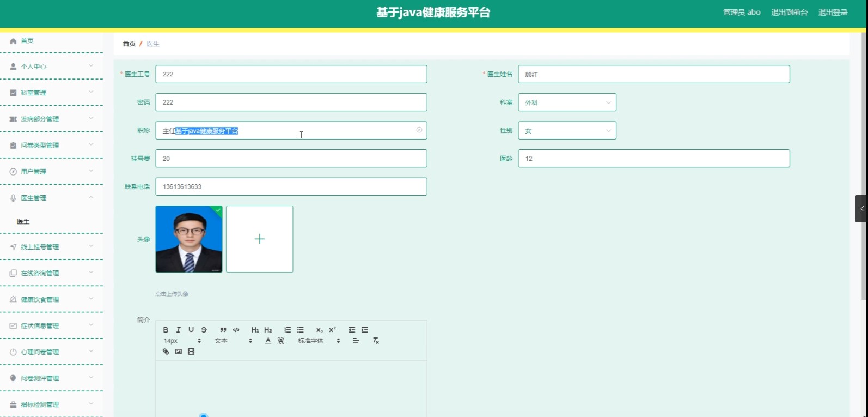Insert a hyperlink in editor

(166, 352)
